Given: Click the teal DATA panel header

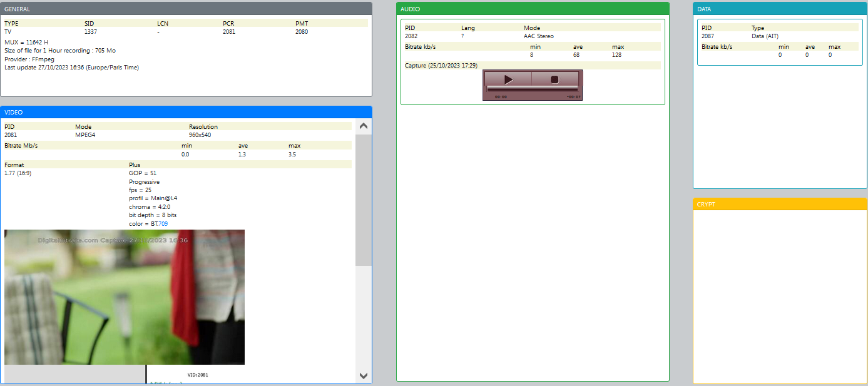Looking at the screenshot, I should tap(780, 9).
